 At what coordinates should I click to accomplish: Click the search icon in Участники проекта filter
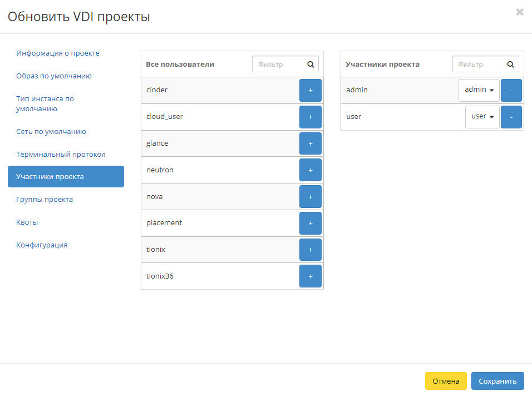[x=510, y=64]
